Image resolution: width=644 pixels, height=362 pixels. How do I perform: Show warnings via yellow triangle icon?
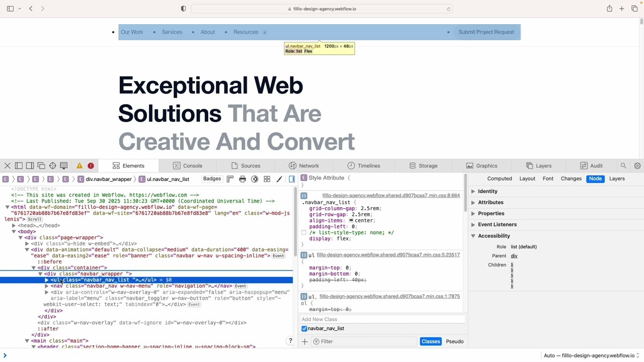(x=79, y=165)
